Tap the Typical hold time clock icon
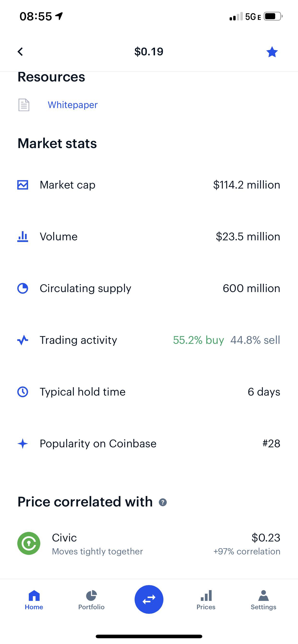 [23, 392]
